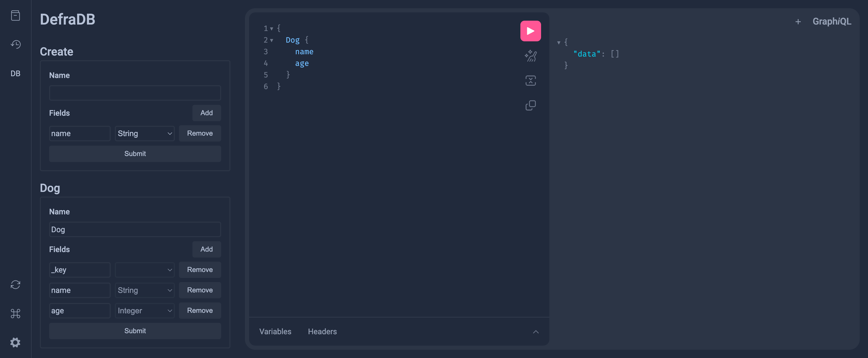868x358 pixels.
Task: Open the _key field type dropdown
Action: click(x=145, y=270)
